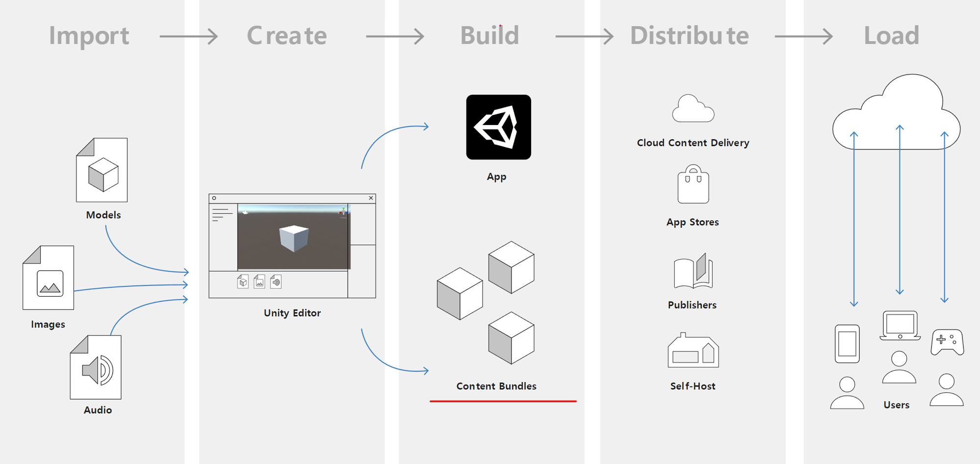The image size is (980, 464).
Task: Click the Unity Editor label
Action: click(x=293, y=313)
